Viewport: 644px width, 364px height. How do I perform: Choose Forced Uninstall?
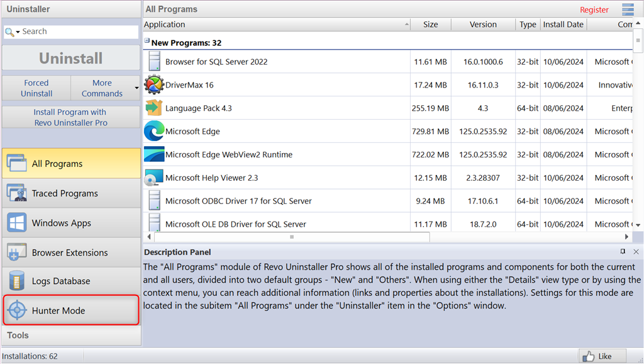point(36,88)
